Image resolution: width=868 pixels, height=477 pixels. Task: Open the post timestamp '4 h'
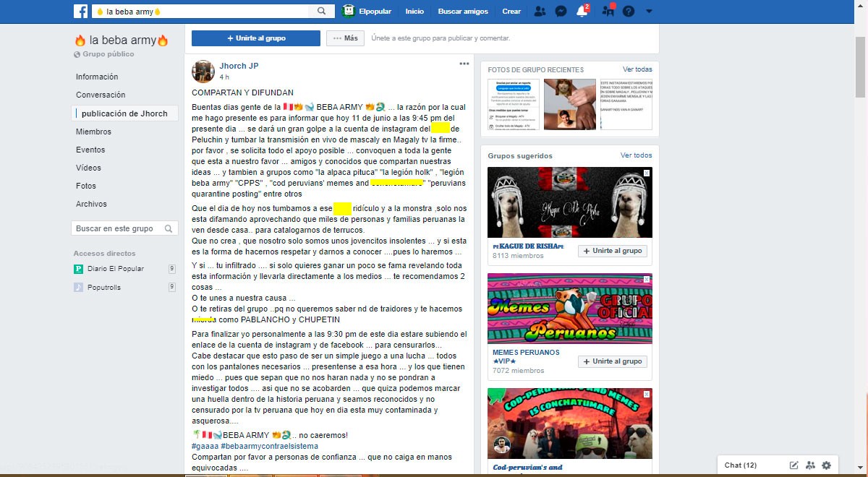click(x=224, y=77)
